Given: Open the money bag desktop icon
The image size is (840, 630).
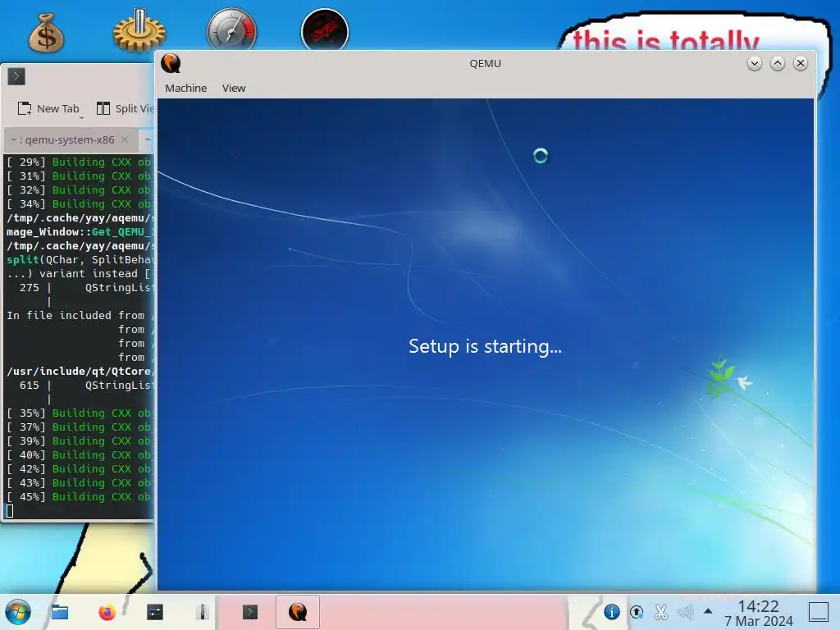Looking at the screenshot, I should pyautogui.click(x=47, y=32).
